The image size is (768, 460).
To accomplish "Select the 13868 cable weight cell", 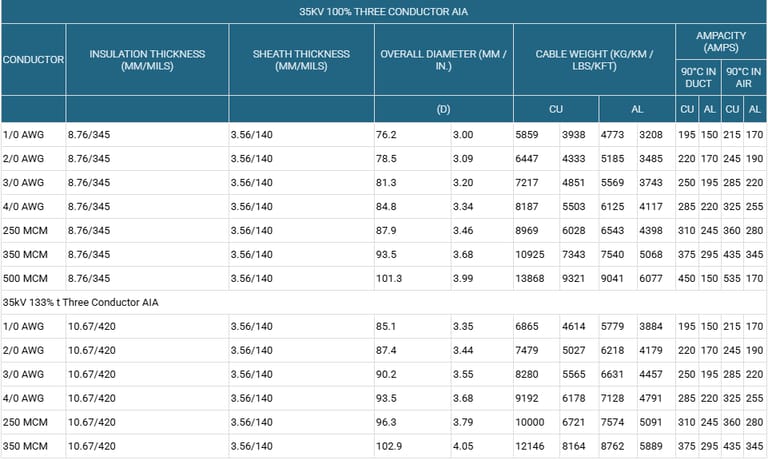I will click(530, 278).
